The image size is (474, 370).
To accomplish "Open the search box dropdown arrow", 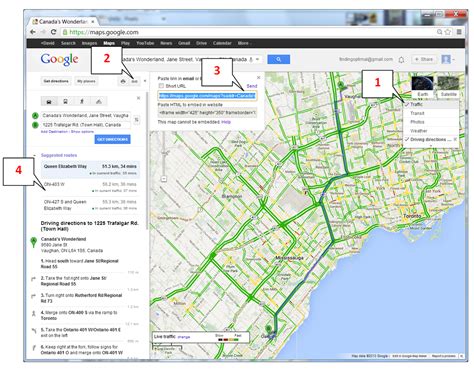I will (258, 60).
